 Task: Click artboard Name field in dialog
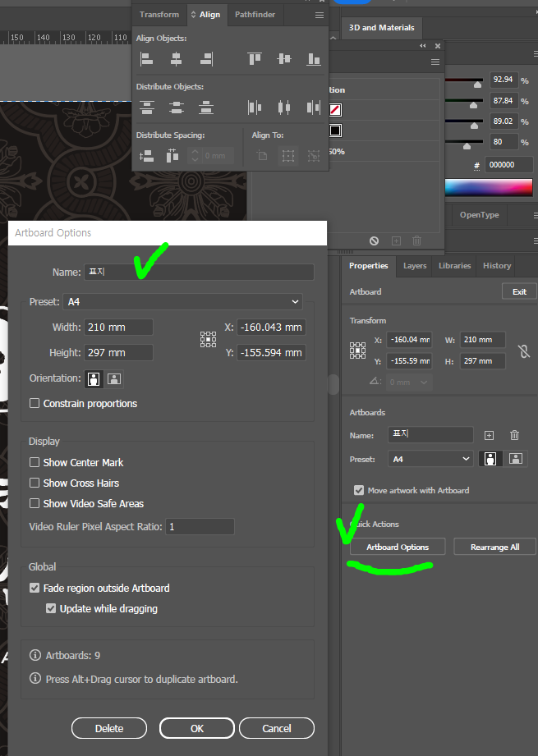tap(200, 272)
